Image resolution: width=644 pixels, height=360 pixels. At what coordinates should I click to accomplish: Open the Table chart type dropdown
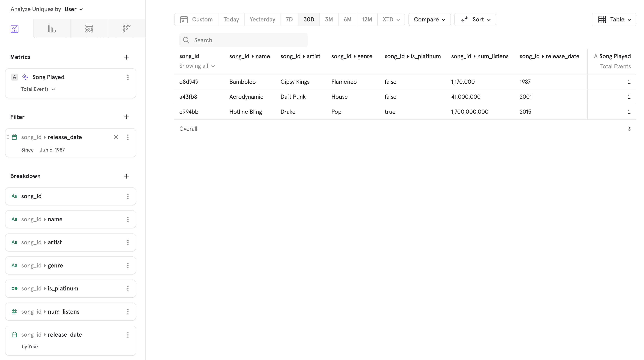(x=614, y=19)
